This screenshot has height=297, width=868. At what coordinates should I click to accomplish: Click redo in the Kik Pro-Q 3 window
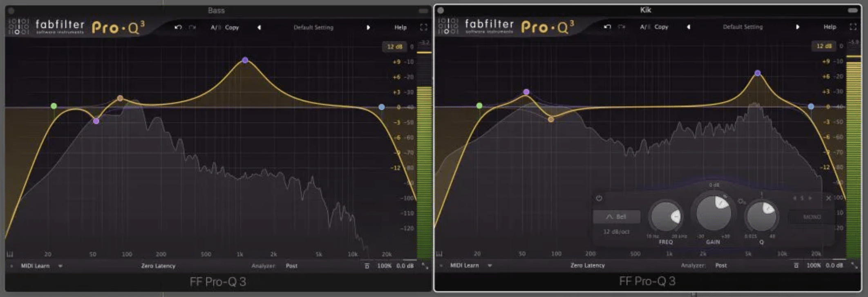pyautogui.click(x=622, y=27)
